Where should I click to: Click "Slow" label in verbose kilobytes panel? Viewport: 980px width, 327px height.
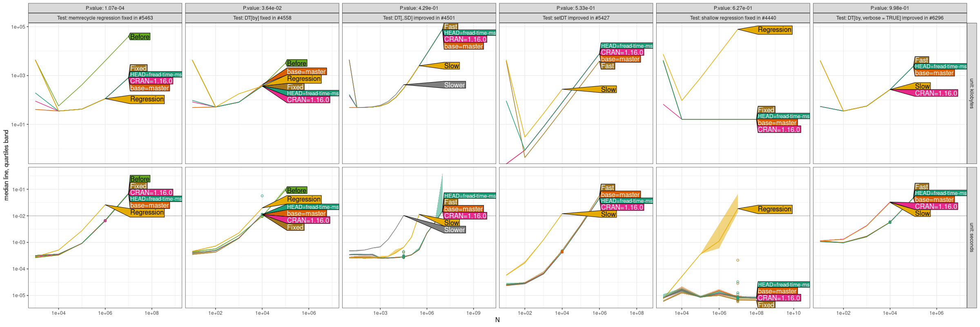pyautogui.click(x=922, y=86)
